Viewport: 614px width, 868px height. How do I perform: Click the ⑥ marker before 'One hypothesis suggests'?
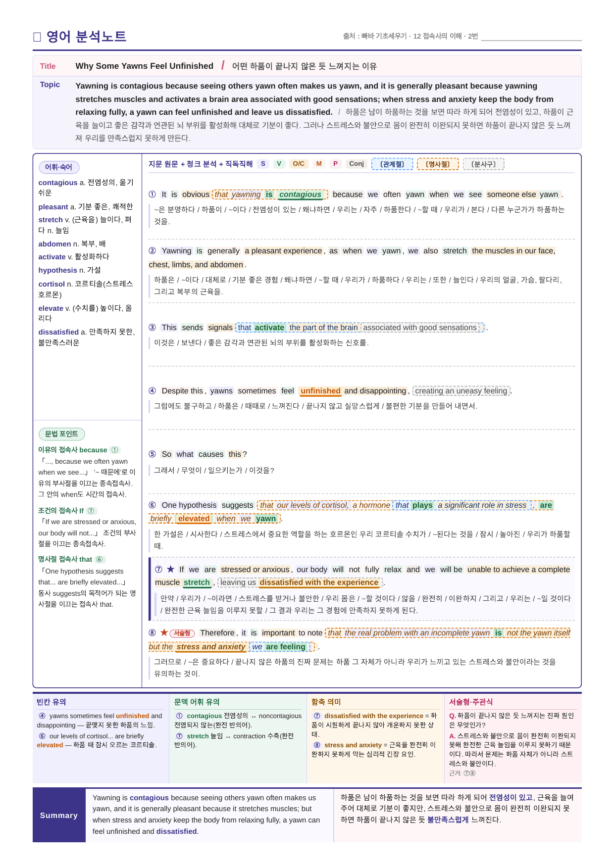pos(153,505)
